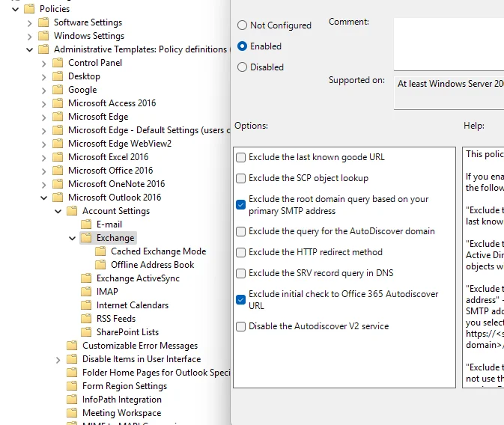This screenshot has height=425, width=504.
Task: Click the Software Settings folder icon
Action: 43,22
